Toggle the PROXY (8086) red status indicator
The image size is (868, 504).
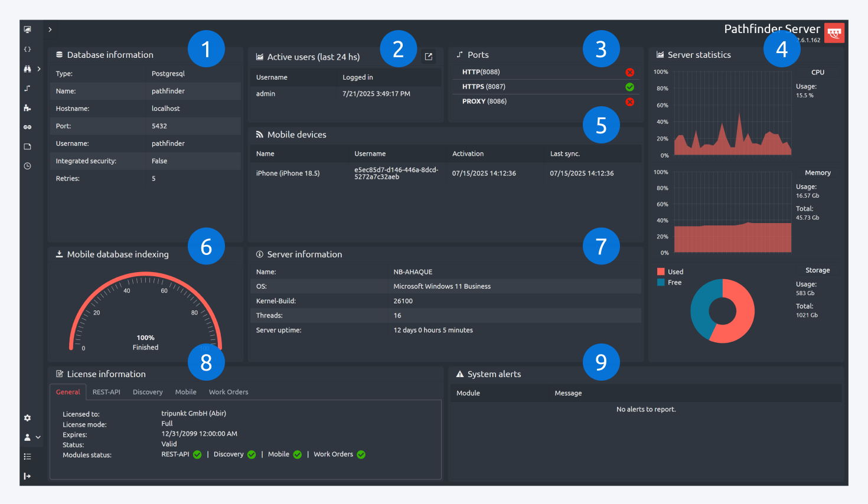tap(630, 102)
